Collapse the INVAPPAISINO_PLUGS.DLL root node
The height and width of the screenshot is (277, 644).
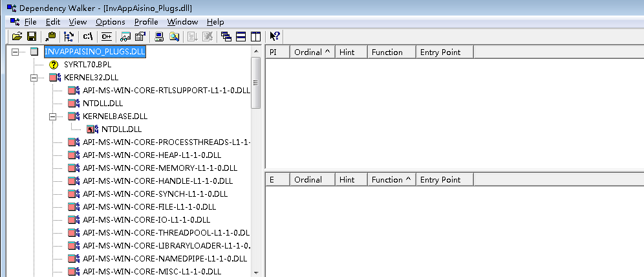16,52
